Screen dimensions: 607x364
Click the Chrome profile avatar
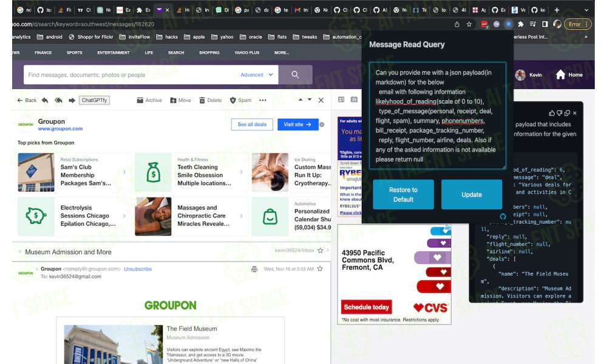[557, 24]
